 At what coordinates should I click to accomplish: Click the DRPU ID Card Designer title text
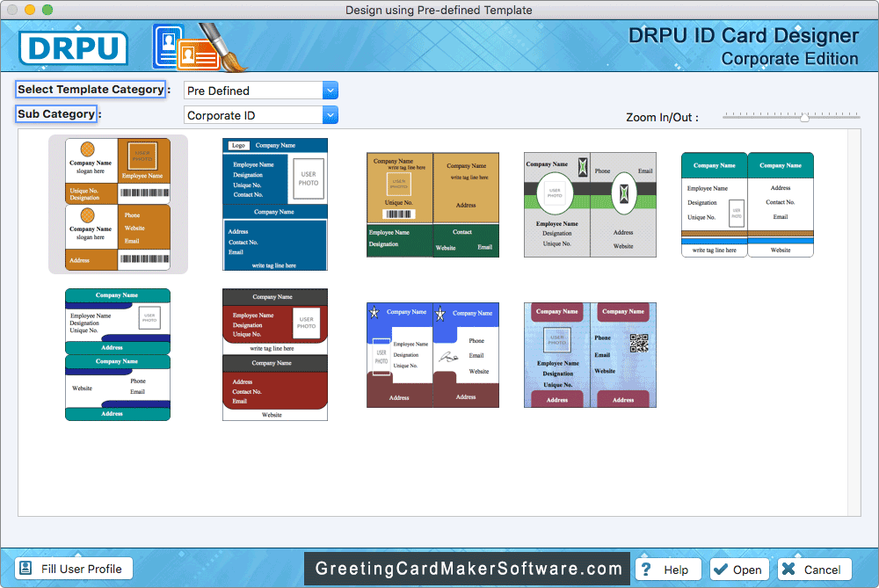click(743, 35)
